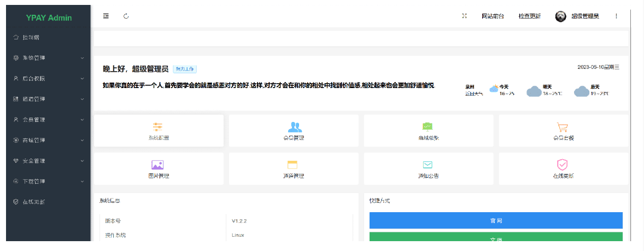The height and width of the screenshot is (251, 644).
Task: Click the green monitor 商城订单 card icon
Action: pyautogui.click(x=428, y=126)
